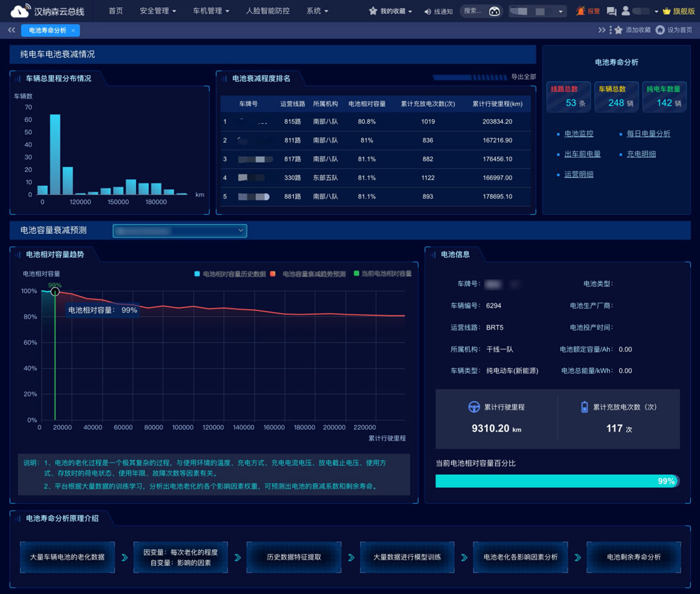
Task: Select ranking row 1 with route 815路
Action: coord(375,121)
